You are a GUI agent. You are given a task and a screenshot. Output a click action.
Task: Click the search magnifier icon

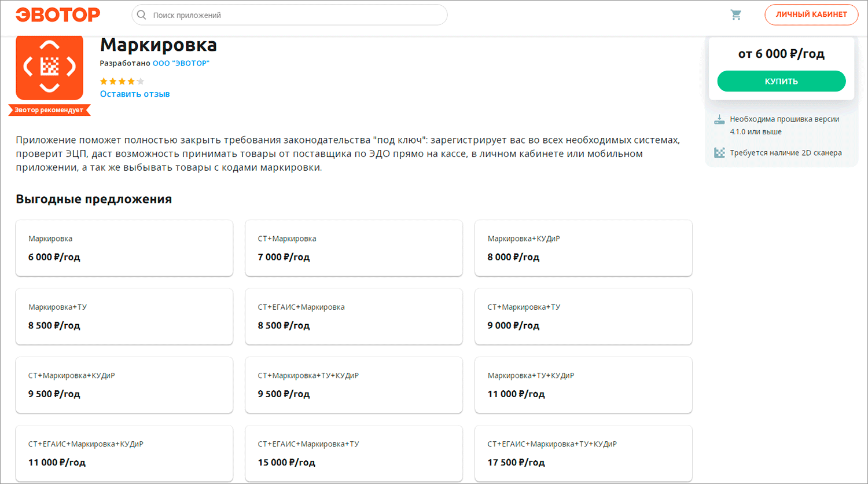[x=142, y=15]
